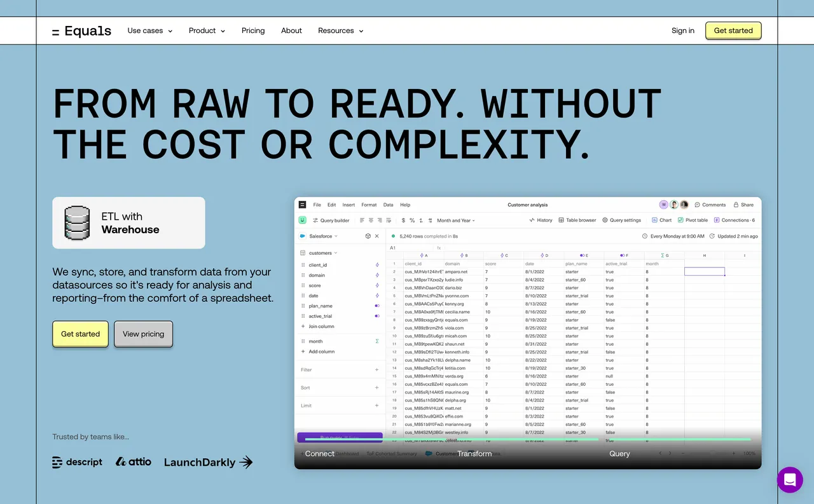Click the Sign in link
Image resolution: width=814 pixels, height=504 pixels.
click(x=682, y=31)
